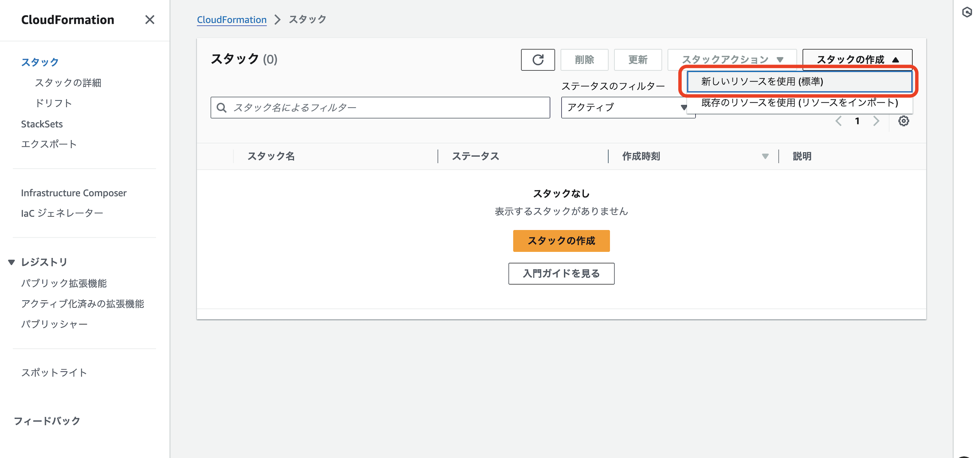
Task: Click the refresh icon to reload stacks
Action: pyautogui.click(x=538, y=60)
